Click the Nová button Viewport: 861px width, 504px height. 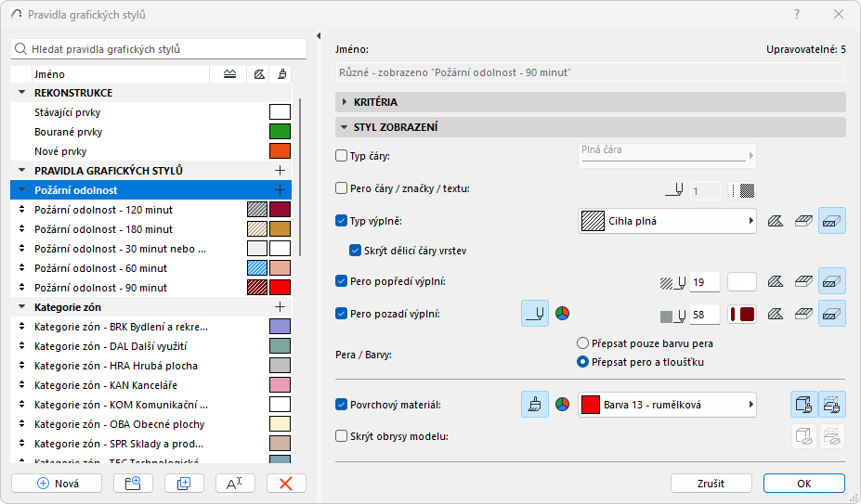point(58,483)
